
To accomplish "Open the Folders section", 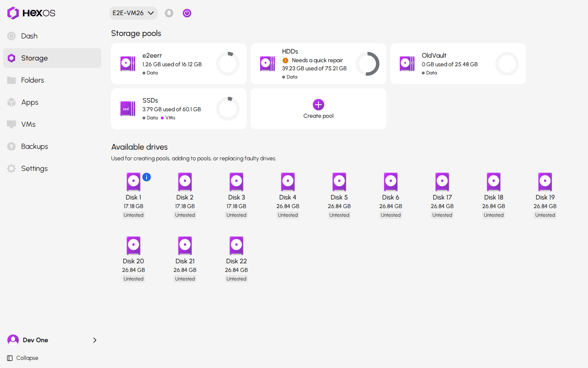I will [x=52, y=80].
